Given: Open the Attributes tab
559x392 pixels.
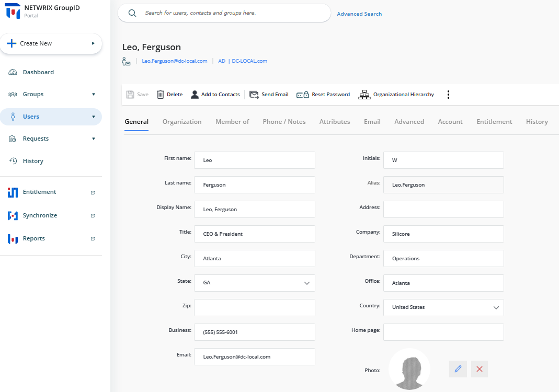Looking at the screenshot, I should point(334,121).
